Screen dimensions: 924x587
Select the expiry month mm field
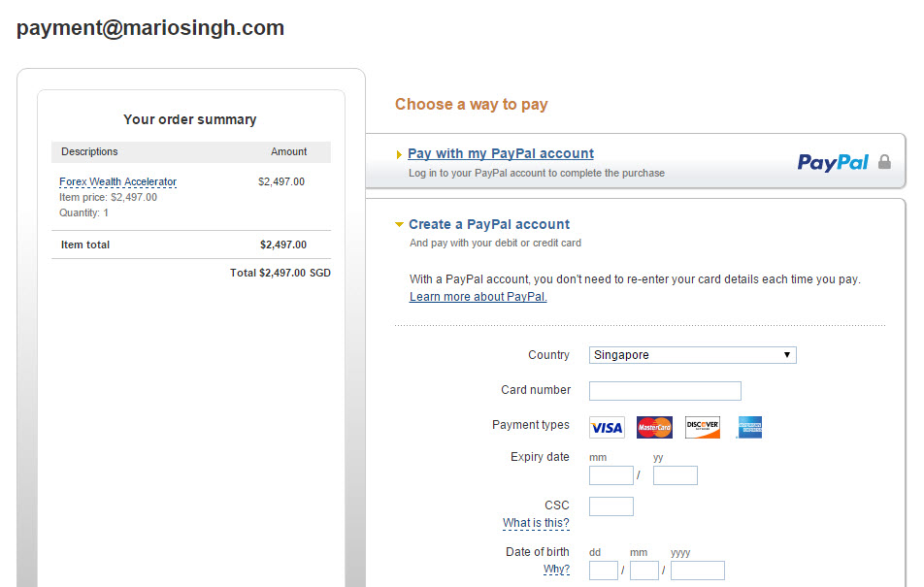(611, 475)
